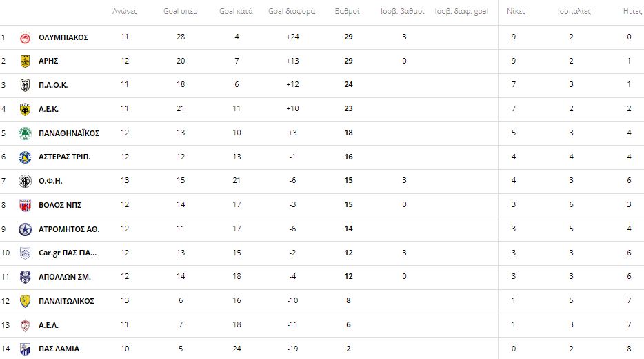Image resolution: width=644 pixels, height=359 pixels.
Task: Sort table by Βαθμοί column header
Action: (x=347, y=12)
